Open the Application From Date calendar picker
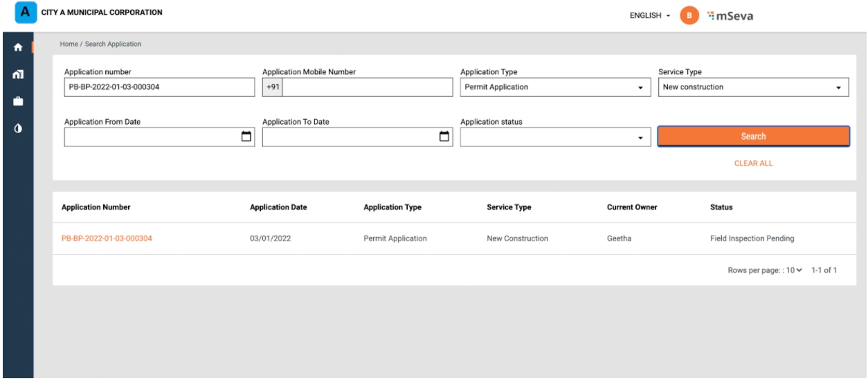The image size is (868, 381). click(x=245, y=137)
